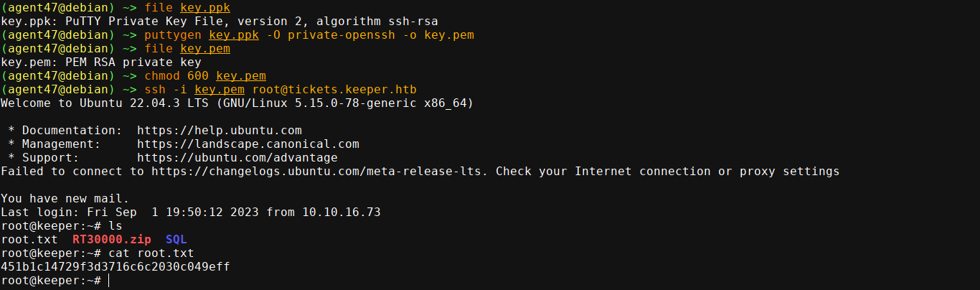Screen dimensions: 980x290
Task: Click the blue SQL directory name
Action: pos(176,240)
